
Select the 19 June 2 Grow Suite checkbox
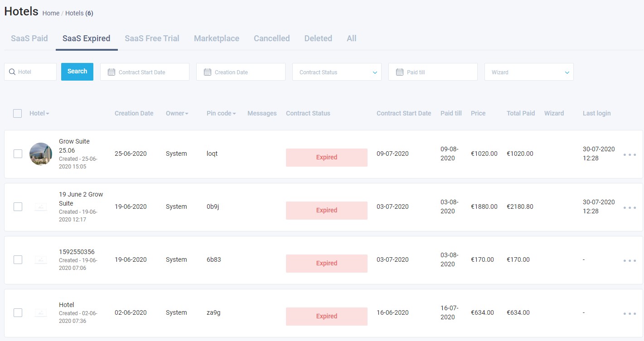coord(18,207)
